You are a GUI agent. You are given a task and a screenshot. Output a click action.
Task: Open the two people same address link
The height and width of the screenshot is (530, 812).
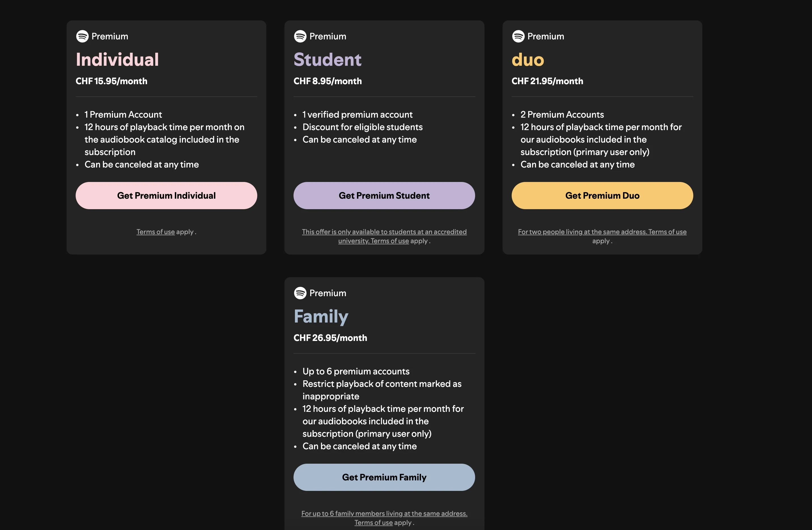pyautogui.click(x=582, y=232)
